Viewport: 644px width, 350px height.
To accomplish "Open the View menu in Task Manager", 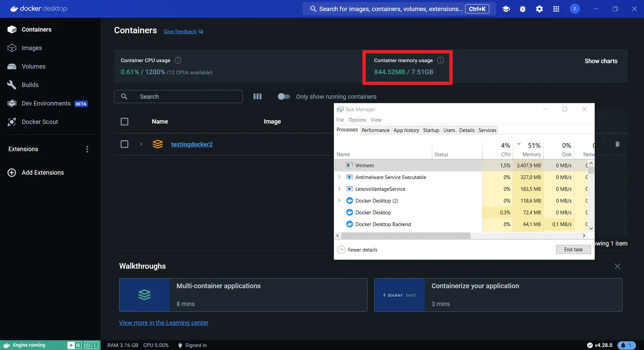I will coord(376,120).
